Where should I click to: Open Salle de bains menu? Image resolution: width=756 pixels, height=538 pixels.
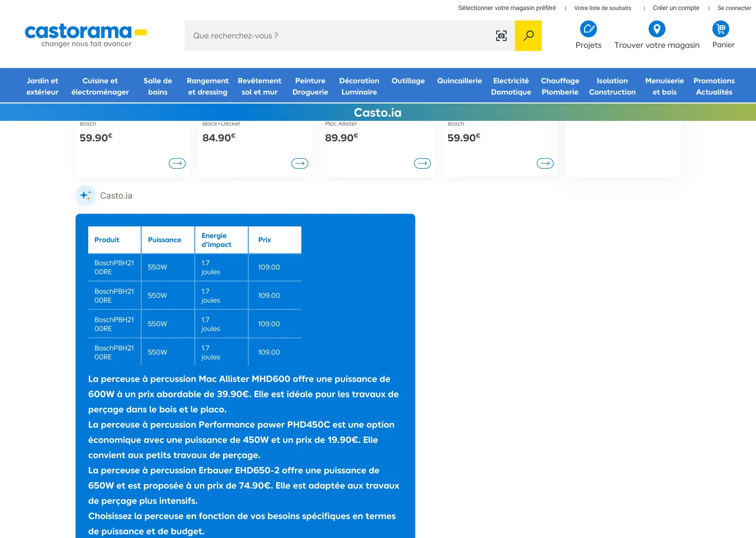click(x=157, y=86)
